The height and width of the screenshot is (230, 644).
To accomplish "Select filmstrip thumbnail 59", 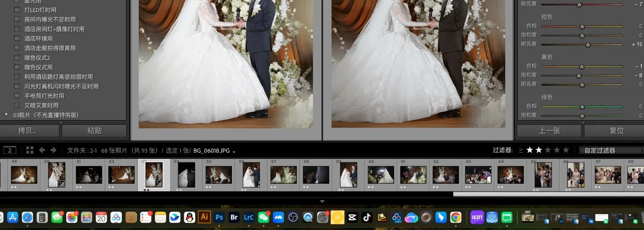I will (x=349, y=175).
